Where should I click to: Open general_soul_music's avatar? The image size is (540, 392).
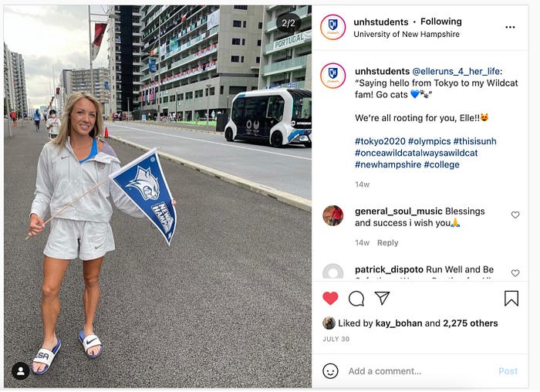pyautogui.click(x=333, y=215)
